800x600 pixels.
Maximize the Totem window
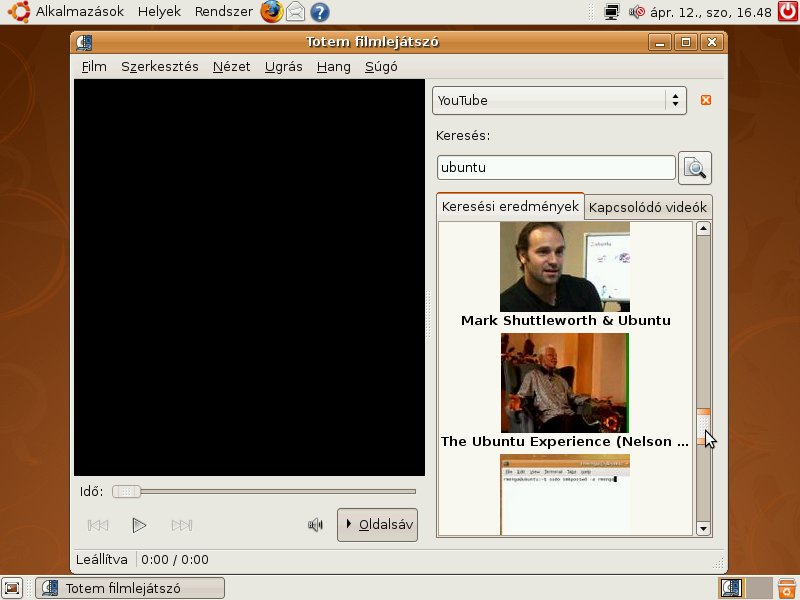pyautogui.click(x=686, y=42)
